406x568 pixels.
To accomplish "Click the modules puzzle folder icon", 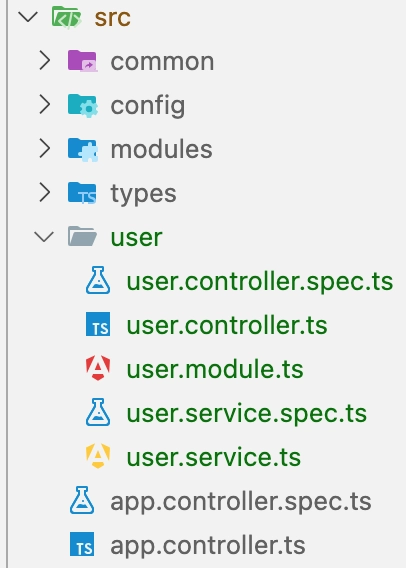I will 83,149.
